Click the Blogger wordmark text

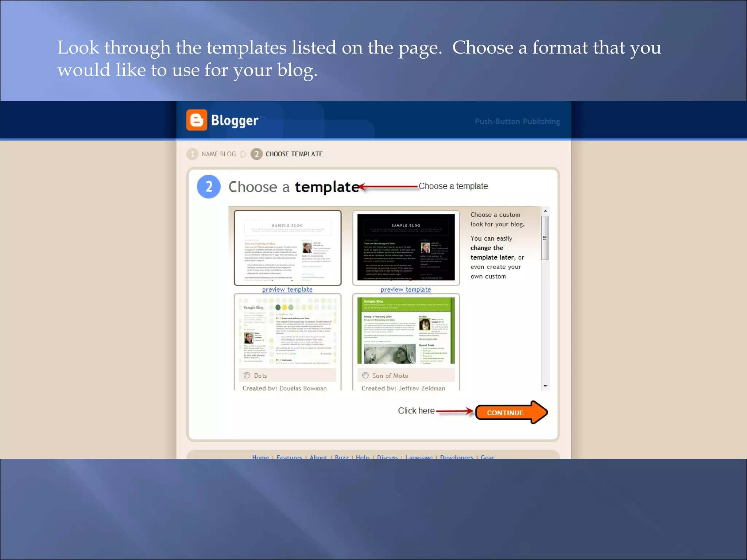[x=235, y=120]
